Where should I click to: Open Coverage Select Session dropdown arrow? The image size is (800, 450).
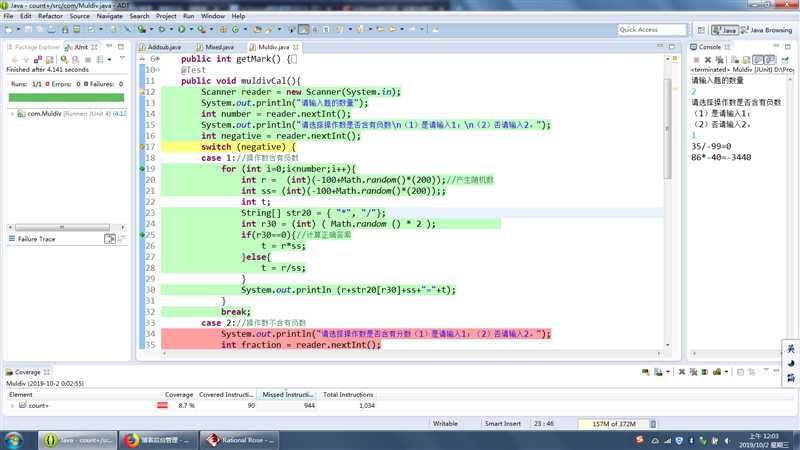click(726, 372)
